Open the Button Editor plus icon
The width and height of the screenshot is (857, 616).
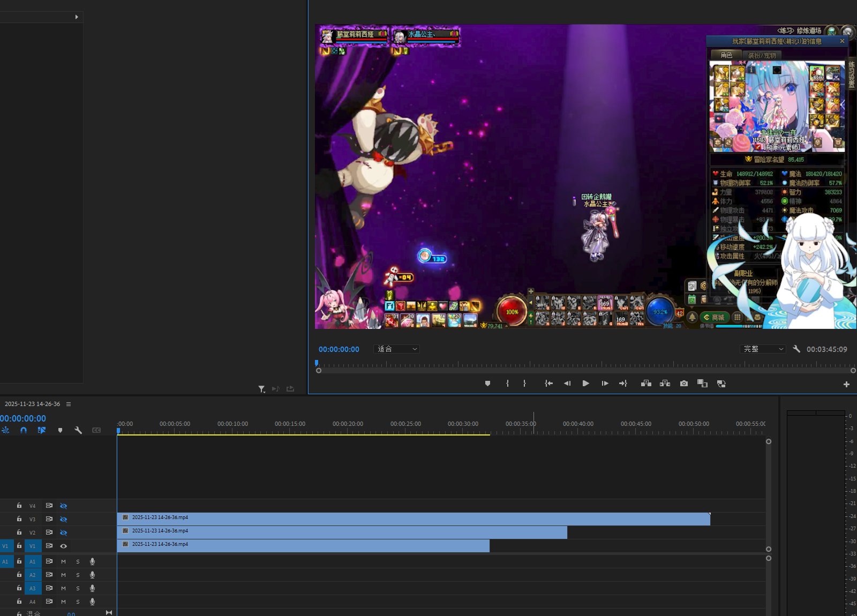[846, 384]
